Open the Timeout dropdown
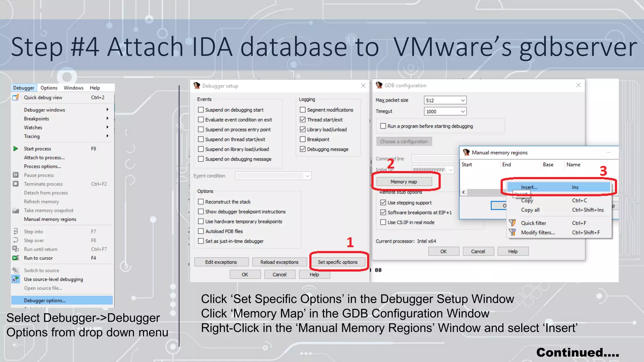Screen dimensions: 644x362 (x=463, y=111)
